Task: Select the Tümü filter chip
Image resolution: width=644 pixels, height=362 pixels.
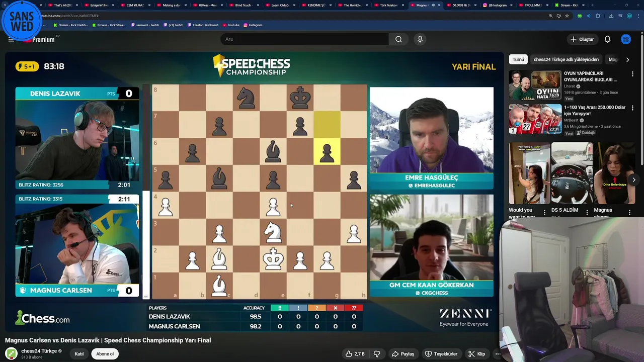Action: pyautogui.click(x=518, y=59)
